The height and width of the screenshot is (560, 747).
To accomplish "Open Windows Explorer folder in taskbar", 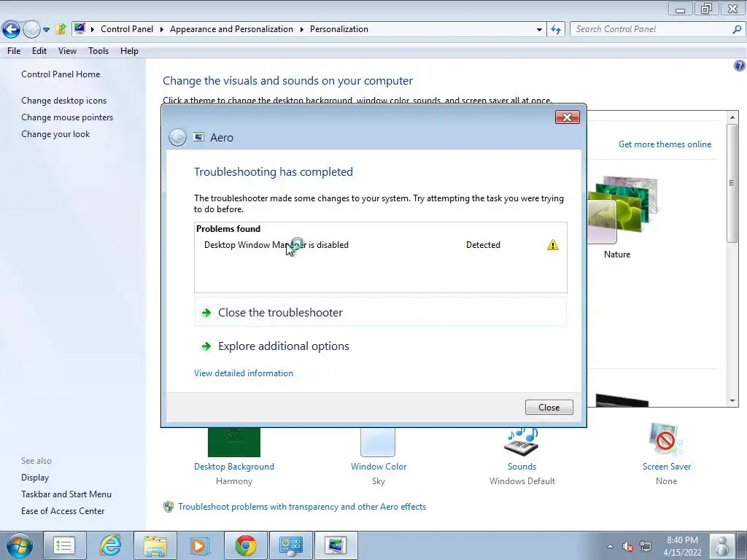I will (155, 545).
